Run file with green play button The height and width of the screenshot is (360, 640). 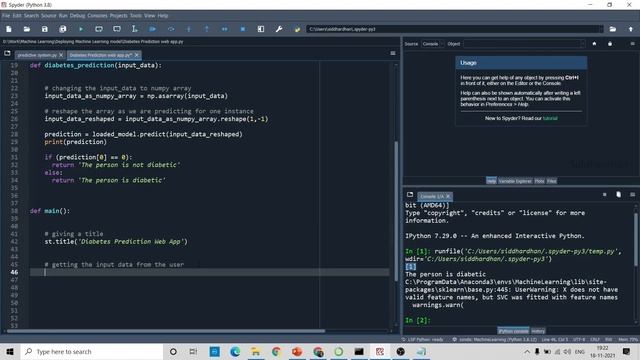tap(81, 29)
